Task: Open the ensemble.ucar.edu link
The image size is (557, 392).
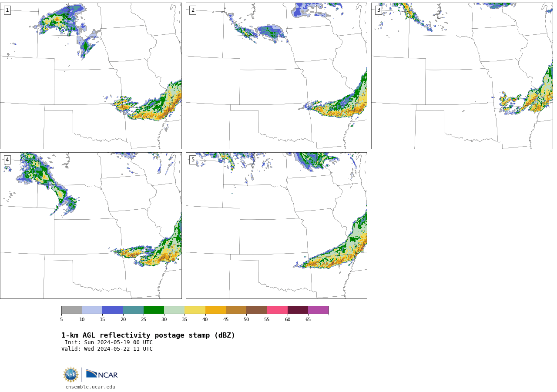Action: (91, 387)
